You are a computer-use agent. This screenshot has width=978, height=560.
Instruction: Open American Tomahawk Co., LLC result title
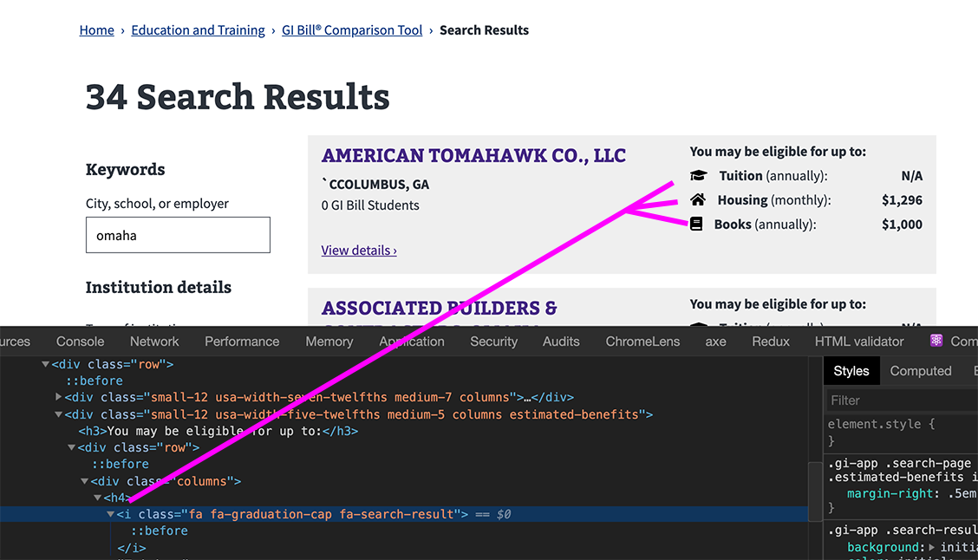[473, 155]
